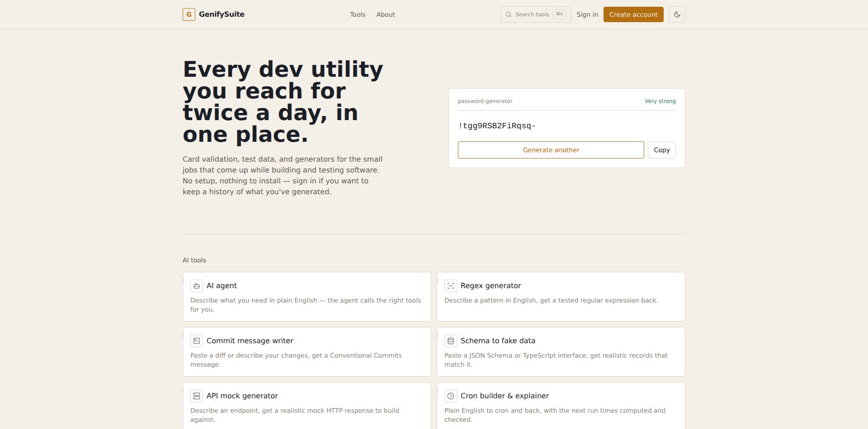Click the text "Describe a pattern in English, get a tested regular expression back."
868x429 pixels.
point(551,300)
